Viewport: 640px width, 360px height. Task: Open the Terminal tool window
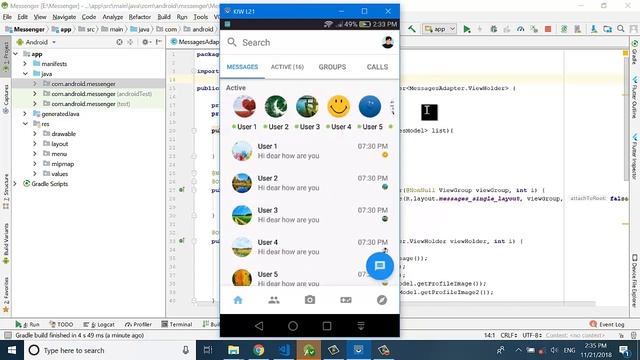pyautogui.click(x=177, y=324)
